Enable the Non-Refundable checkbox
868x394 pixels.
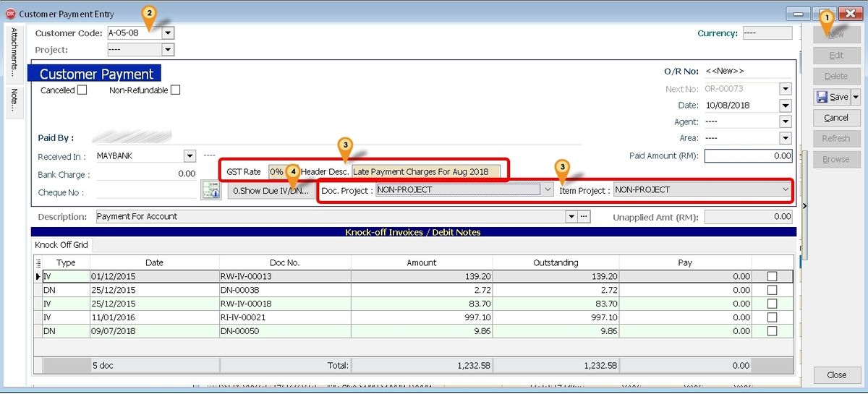[175, 90]
